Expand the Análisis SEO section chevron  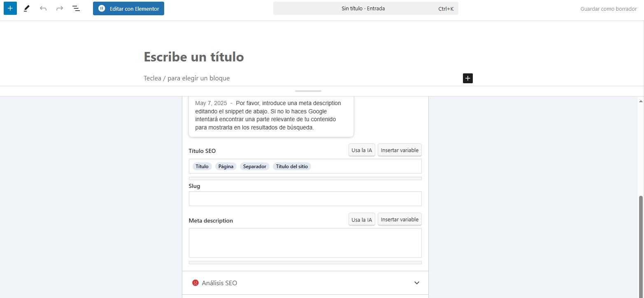(416, 283)
